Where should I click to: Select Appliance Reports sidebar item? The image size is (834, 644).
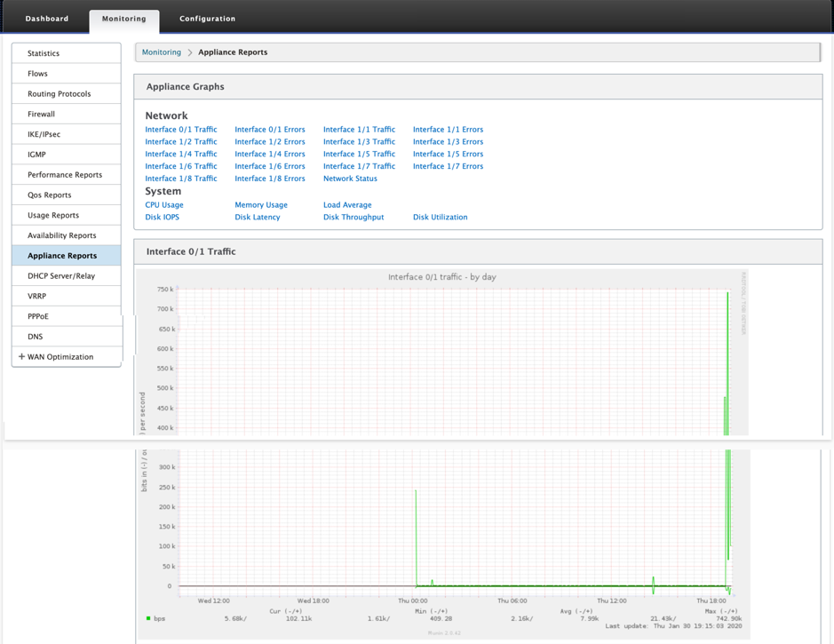click(67, 255)
